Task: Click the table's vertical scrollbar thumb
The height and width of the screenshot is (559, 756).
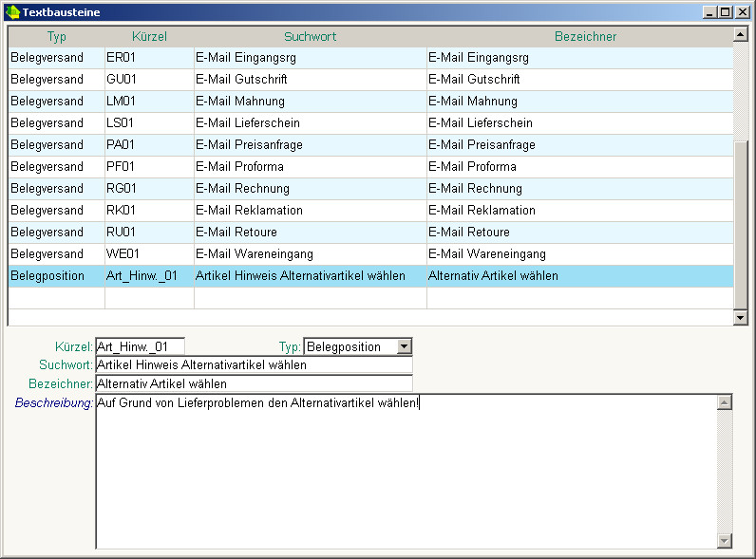Action: click(740, 225)
